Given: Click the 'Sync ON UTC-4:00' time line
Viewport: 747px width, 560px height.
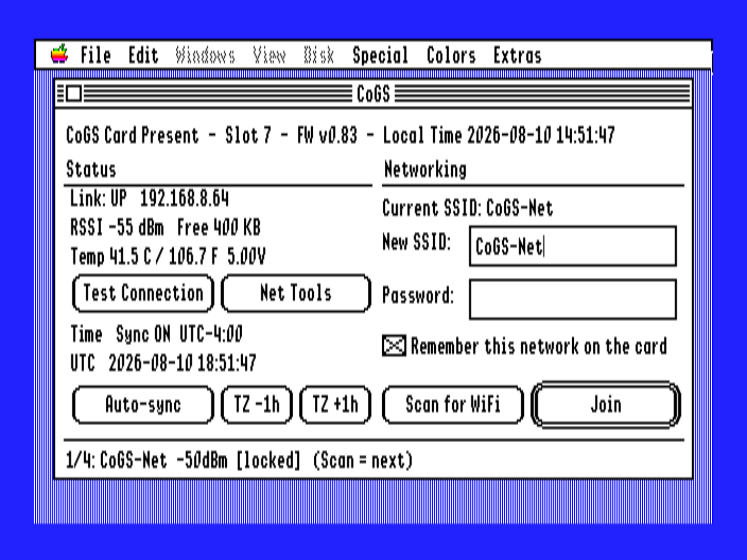Looking at the screenshot, I should (179, 334).
